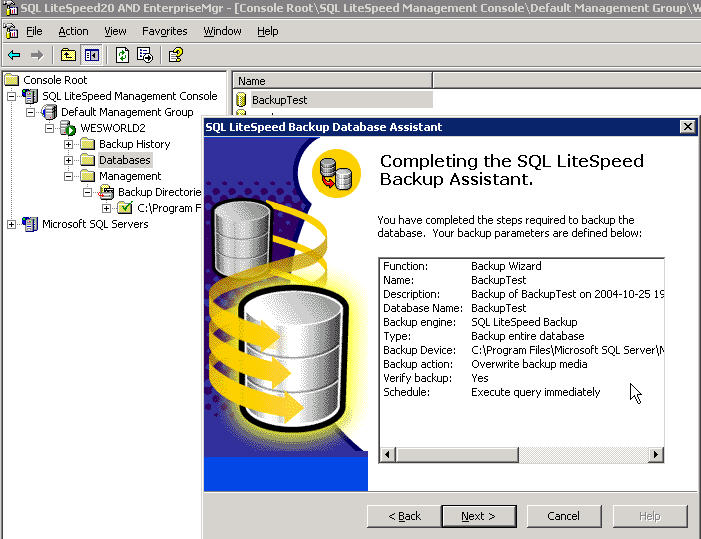Viewport: 701px width, 539px height.
Task: Click the Microsoft SQL Servers icon
Action: [30, 224]
